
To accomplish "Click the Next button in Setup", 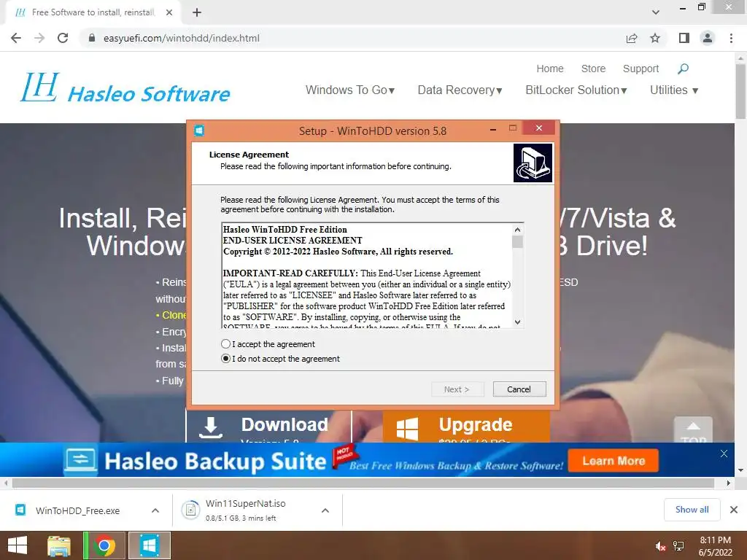I will 457,389.
